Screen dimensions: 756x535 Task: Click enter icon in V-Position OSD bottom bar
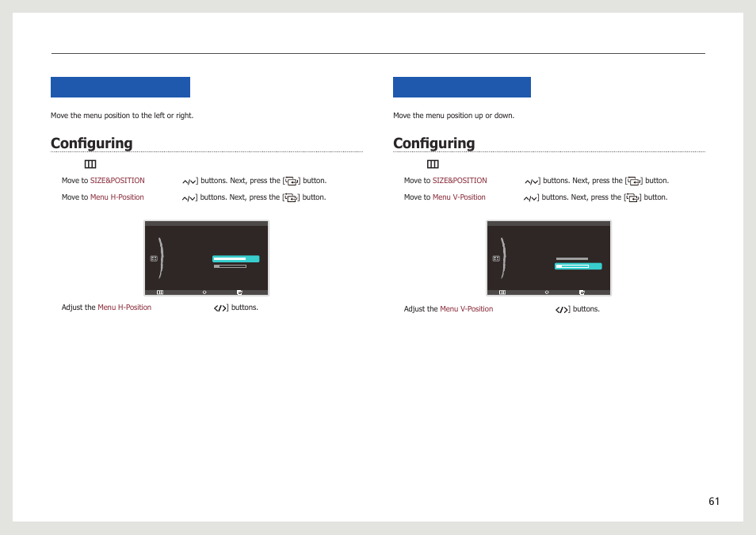582,292
